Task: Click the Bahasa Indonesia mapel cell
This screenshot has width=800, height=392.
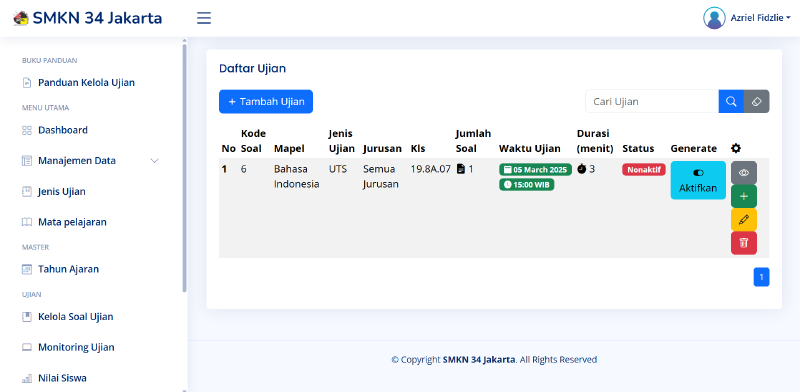Action: click(296, 177)
